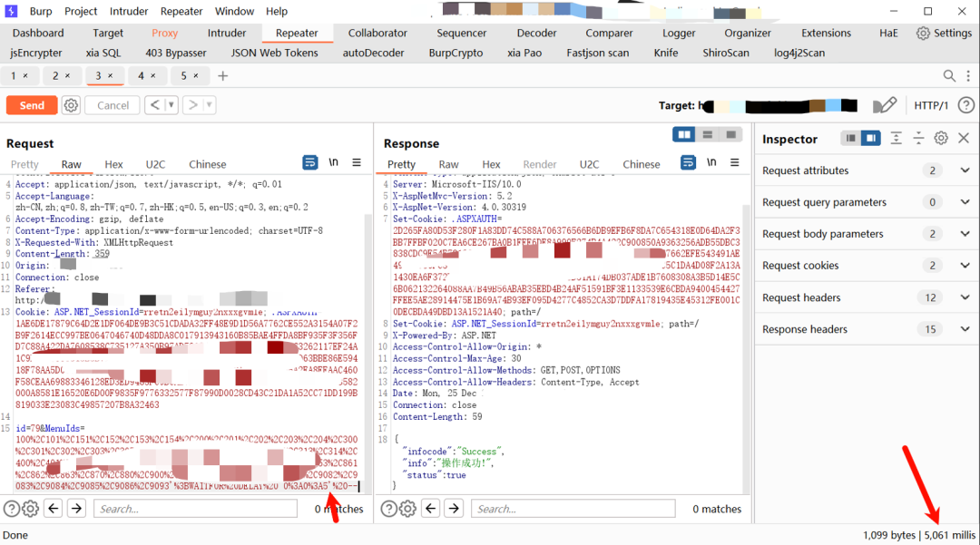This screenshot has width=980, height=545.
Task: Jump to next request search match
Action: [76, 509]
